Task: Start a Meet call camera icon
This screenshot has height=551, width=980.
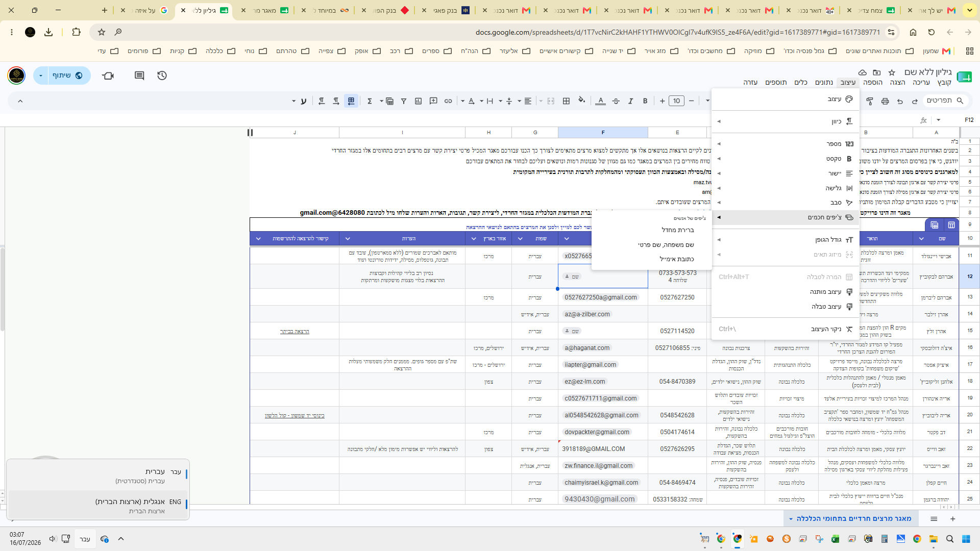Action: click(108, 76)
